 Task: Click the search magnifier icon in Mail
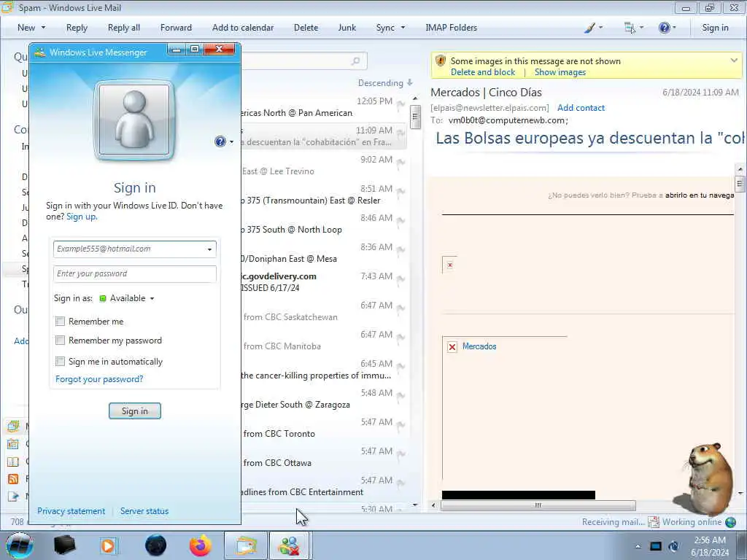[x=355, y=61]
